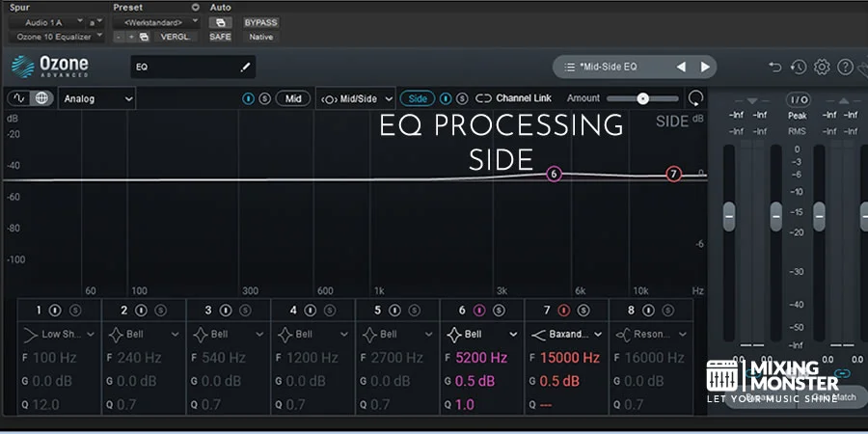Click the minus preset button
868x434 pixels.
coord(119,37)
